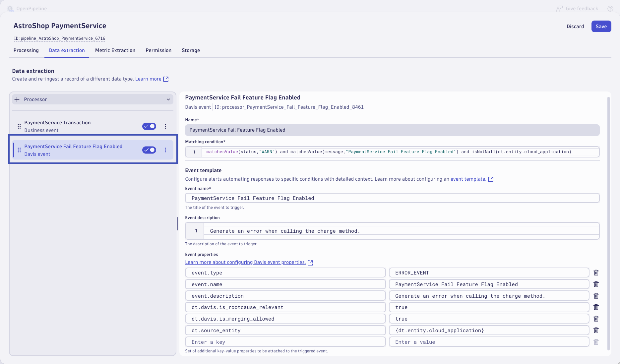Open more options for PaymentService Transaction
The height and width of the screenshot is (364, 620).
tap(165, 126)
